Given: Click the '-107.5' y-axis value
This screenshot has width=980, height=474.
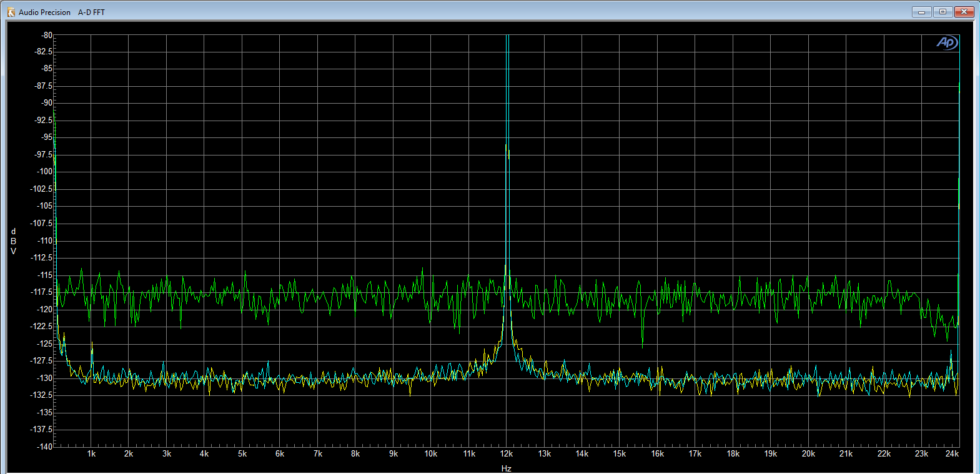Looking at the screenshot, I should pyautogui.click(x=42, y=223).
